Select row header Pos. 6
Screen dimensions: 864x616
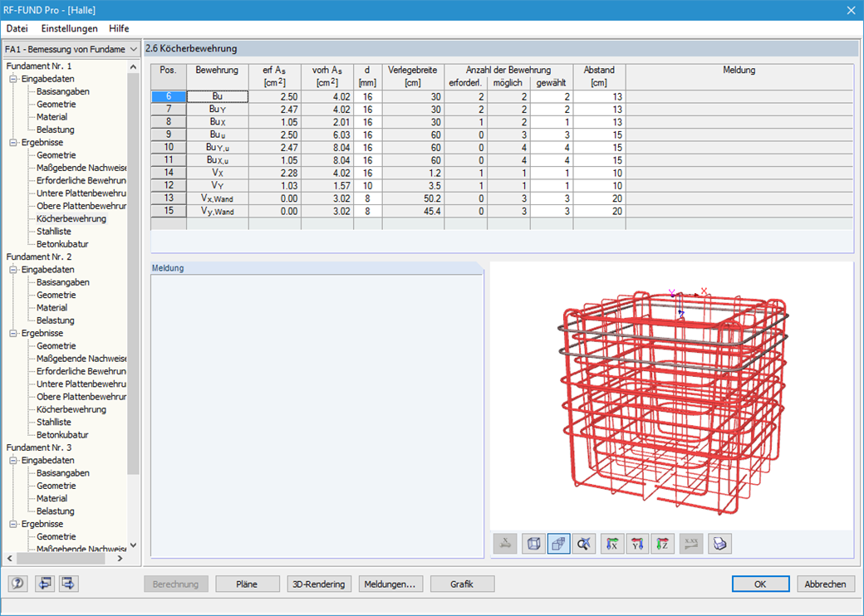tap(169, 96)
